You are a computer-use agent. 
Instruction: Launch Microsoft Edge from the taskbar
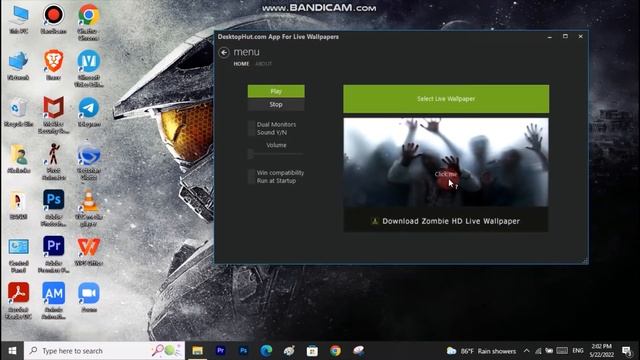pos(266,351)
